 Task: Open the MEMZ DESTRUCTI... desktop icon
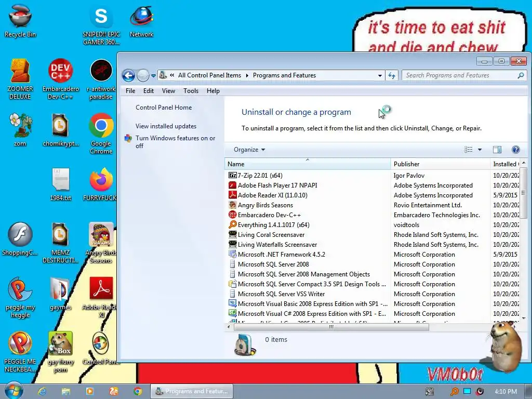(x=60, y=243)
